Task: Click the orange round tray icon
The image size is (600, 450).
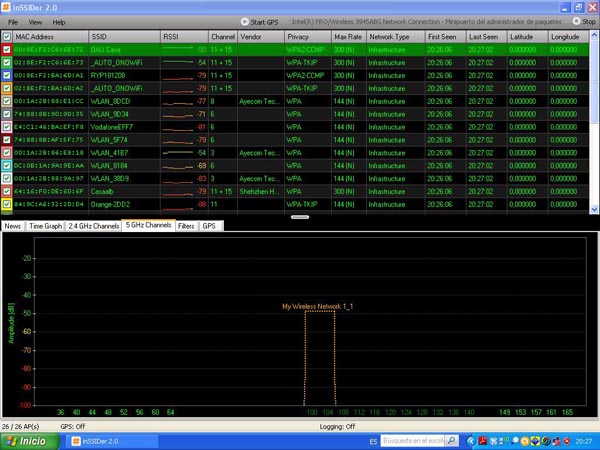Action: point(525,441)
